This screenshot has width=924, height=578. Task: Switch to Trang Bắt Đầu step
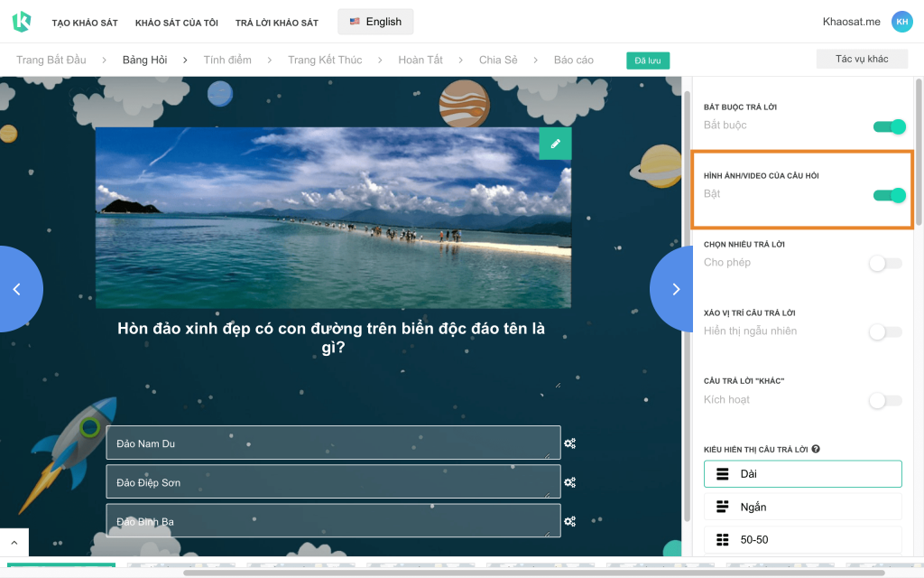51,61
